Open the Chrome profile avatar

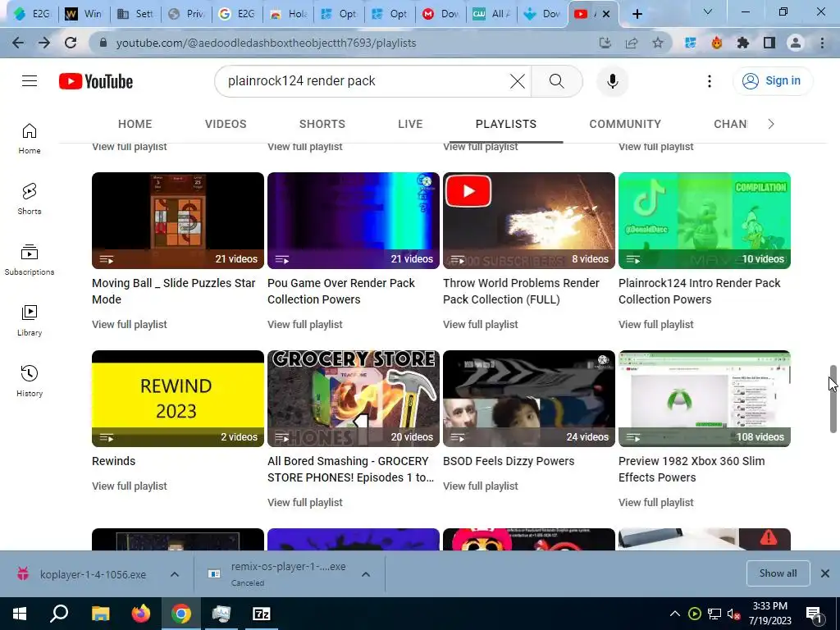point(796,43)
